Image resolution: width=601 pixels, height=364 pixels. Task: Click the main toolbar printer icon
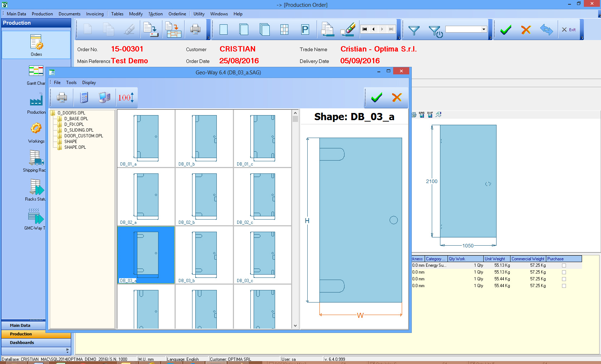point(195,29)
